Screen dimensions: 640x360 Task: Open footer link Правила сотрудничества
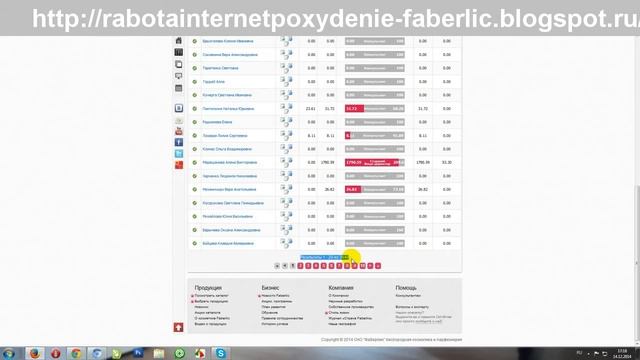click(282, 318)
